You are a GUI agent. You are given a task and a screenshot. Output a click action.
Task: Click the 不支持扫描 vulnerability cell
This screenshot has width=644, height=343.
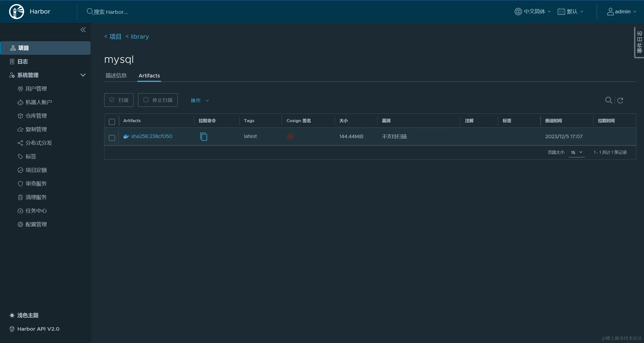pos(394,136)
